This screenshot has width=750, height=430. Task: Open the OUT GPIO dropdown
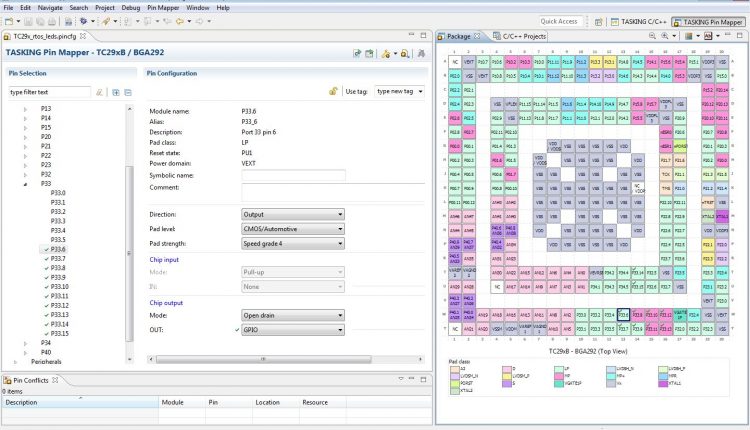[293, 330]
